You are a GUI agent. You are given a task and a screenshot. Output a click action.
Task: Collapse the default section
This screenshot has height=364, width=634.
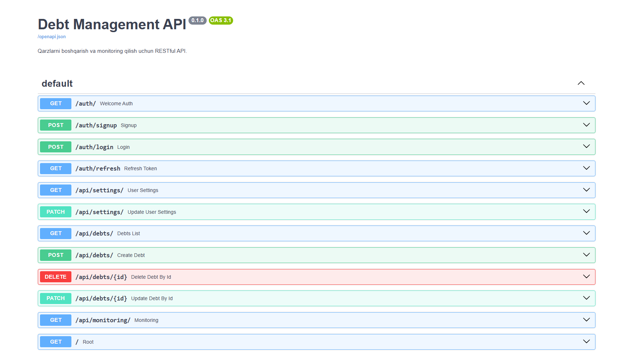point(581,83)
